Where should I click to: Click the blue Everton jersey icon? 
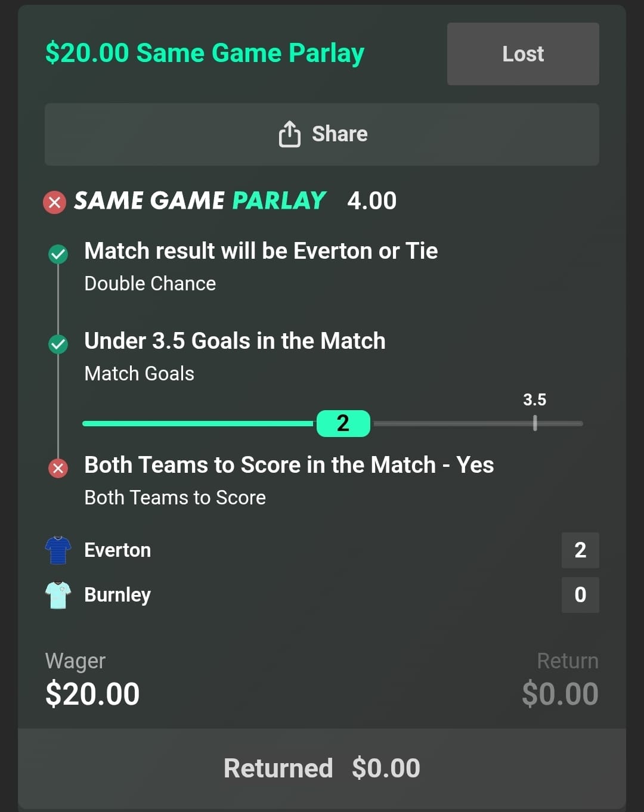(58, 550)
